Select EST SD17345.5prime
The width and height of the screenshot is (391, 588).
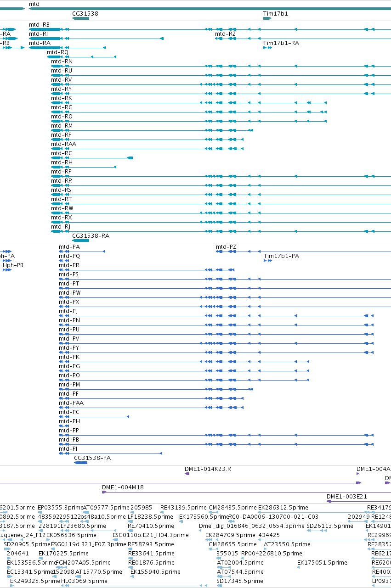tap(240, 581)
